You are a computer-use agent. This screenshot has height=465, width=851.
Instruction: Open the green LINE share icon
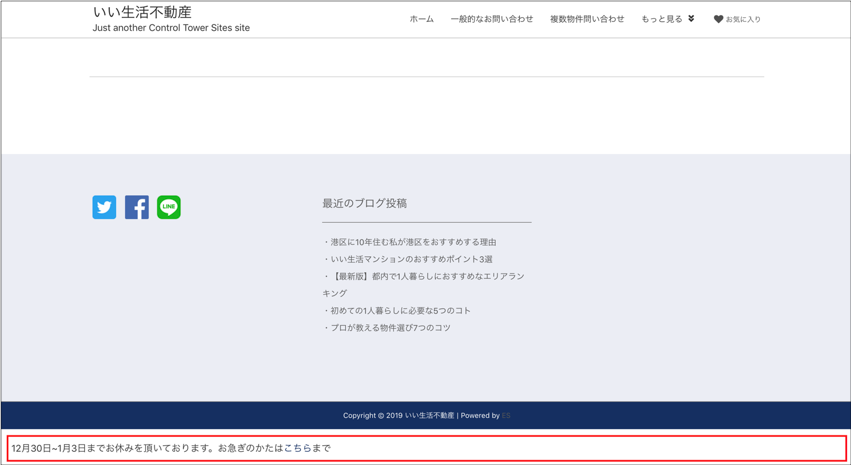click(x=169, y=207)
